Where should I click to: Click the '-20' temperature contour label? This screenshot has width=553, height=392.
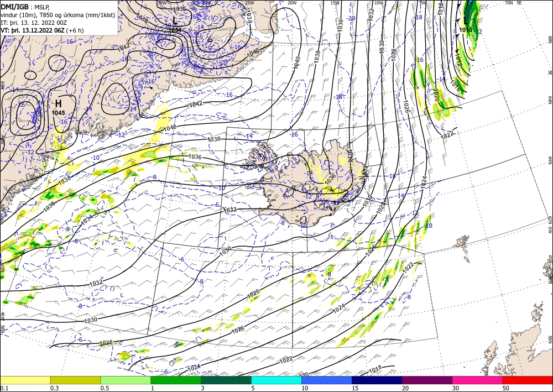351,18
